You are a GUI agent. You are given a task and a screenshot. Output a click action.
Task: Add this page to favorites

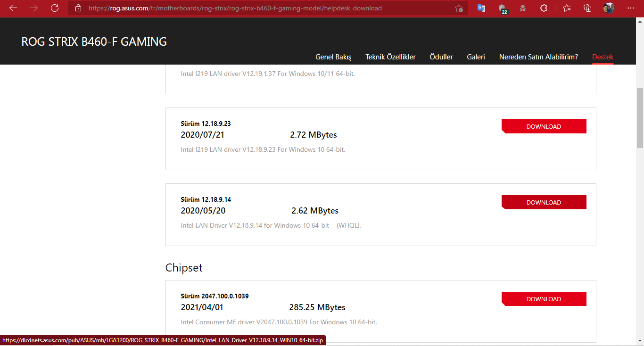coord(459,8)
